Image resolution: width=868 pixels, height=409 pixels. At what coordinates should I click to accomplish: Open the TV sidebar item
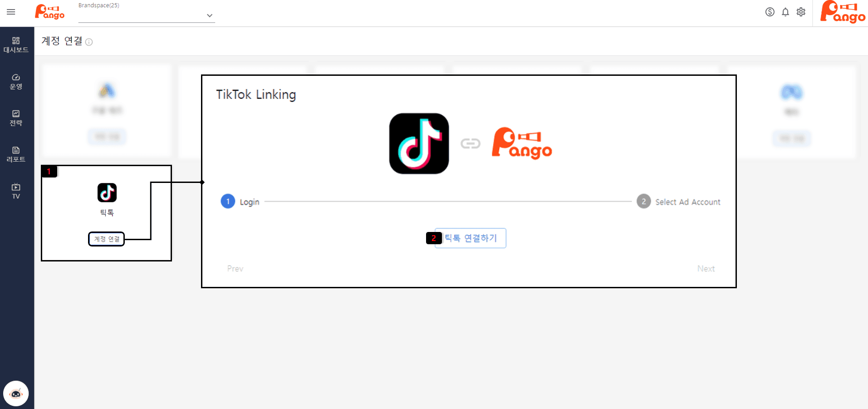(16, 191)
